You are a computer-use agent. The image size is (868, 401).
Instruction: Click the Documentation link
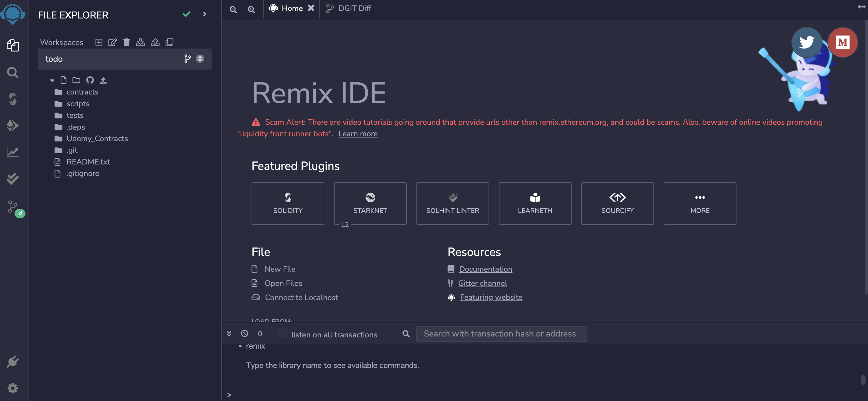(486, 268)
